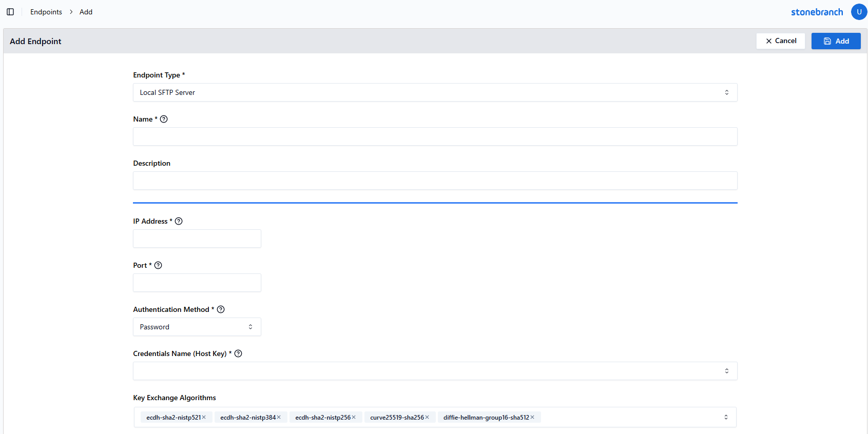Open the Credentials Name (Host Key) dropdown
The image size is (868, 434).
point(435,371)
